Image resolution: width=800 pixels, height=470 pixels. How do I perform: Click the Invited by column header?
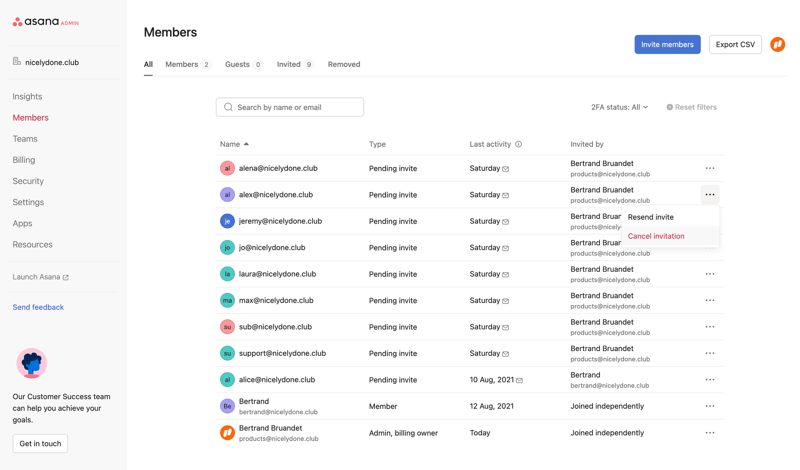587,144
